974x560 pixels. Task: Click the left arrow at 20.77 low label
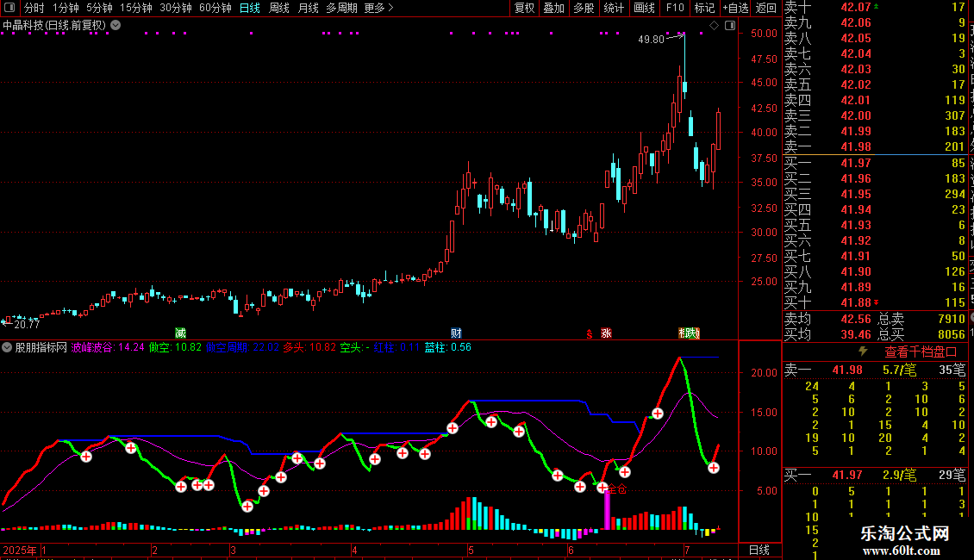click(7, 322)
